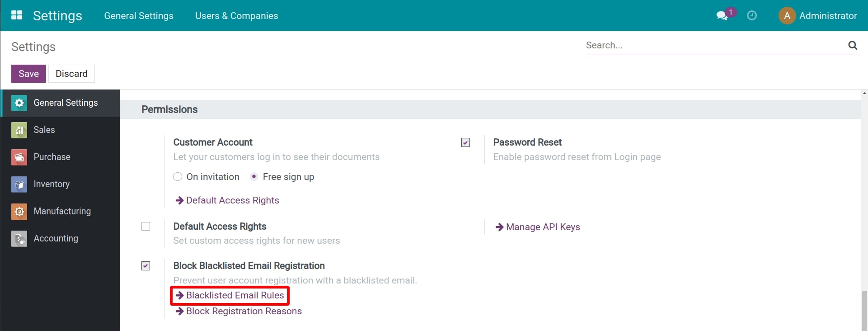Click the Manufacturing app icon in sidebar
The width and height of the screenshot is (868, 331).
coord(19,211)
